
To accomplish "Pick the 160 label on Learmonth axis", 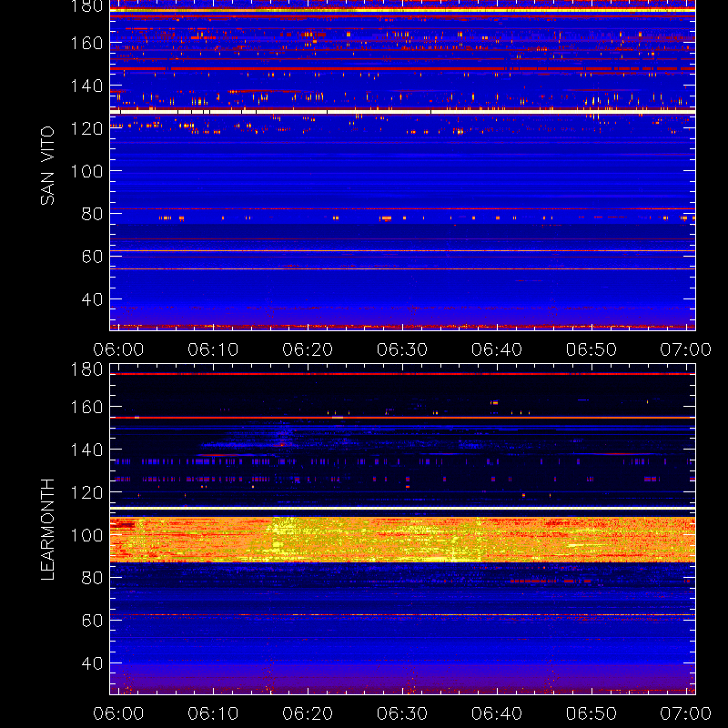I will pos(86,407).
